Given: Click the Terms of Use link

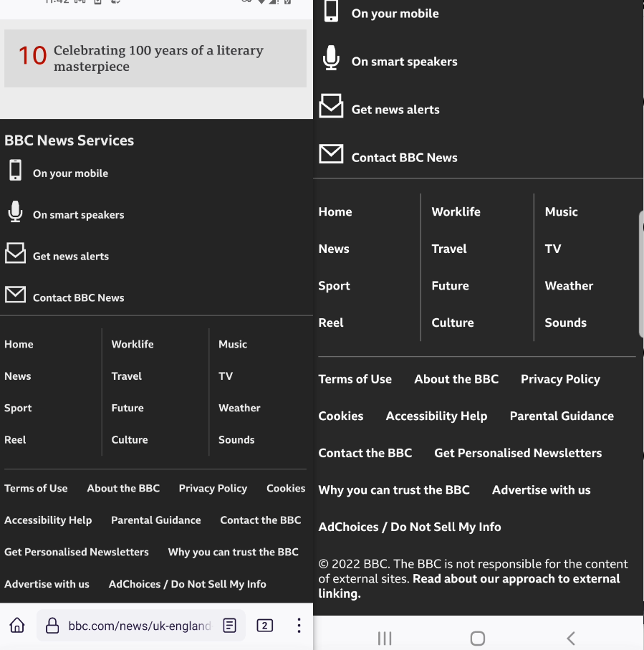Looking at the screenshot, I should pos(36,488).
